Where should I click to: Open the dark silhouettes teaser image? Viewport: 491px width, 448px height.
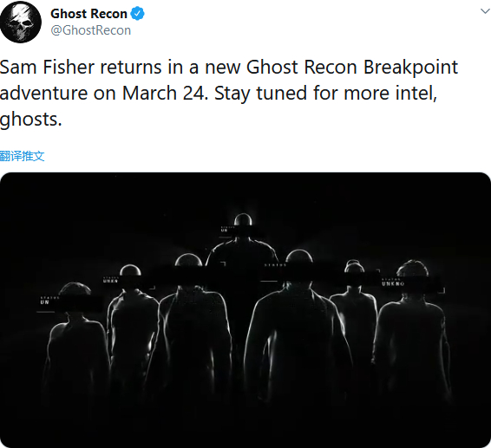pyautogui.click(x=245, y=309)
